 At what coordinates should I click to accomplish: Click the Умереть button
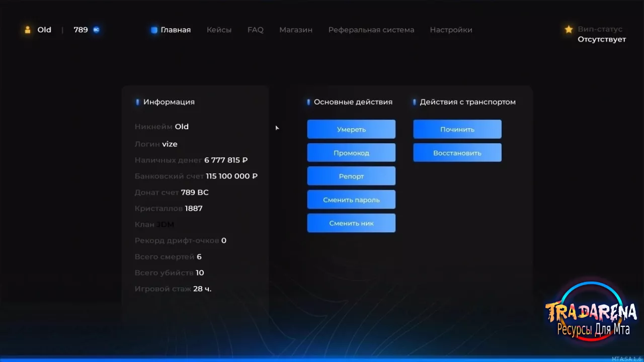(x=351, y=129)
